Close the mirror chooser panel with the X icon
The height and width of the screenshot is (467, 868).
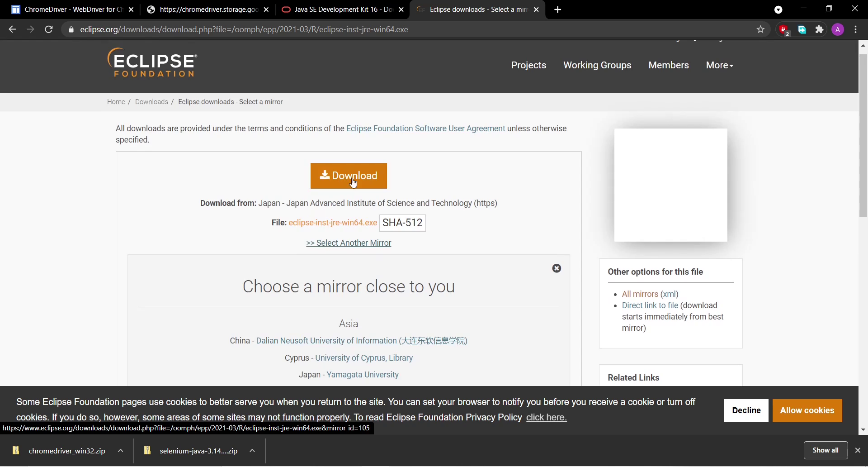click(x=557, y=268)
